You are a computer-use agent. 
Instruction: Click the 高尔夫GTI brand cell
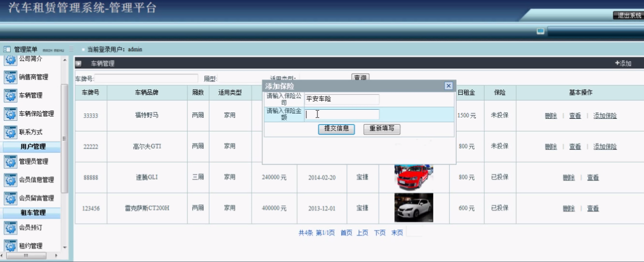click(147, 146)
